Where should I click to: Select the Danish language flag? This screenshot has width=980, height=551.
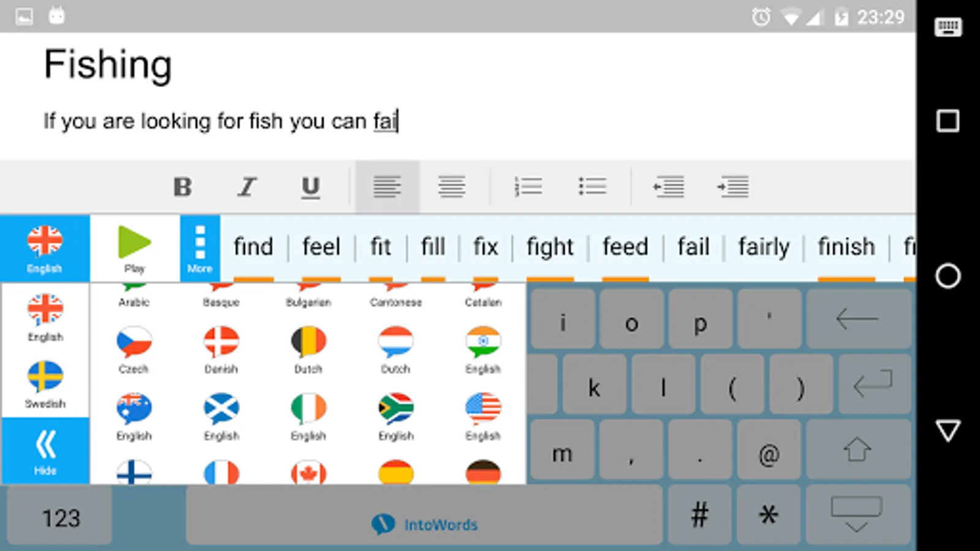[x=221, y=350]
